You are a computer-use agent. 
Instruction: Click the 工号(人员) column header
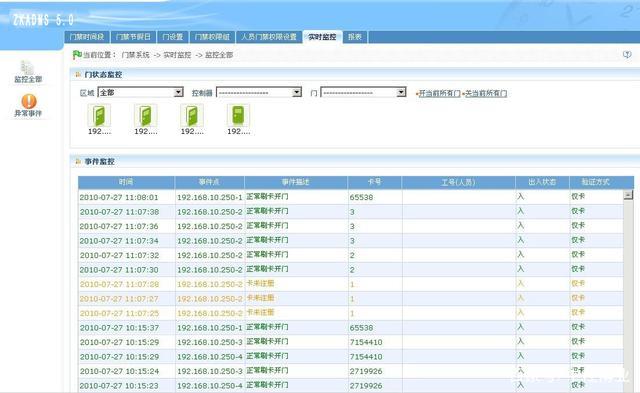[x=458, y=182]
